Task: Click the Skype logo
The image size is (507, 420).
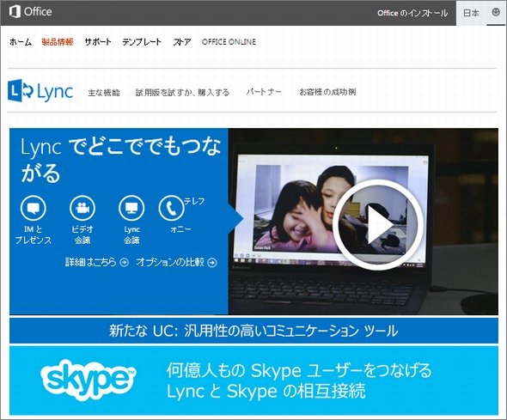Action: tap(89, 380)
